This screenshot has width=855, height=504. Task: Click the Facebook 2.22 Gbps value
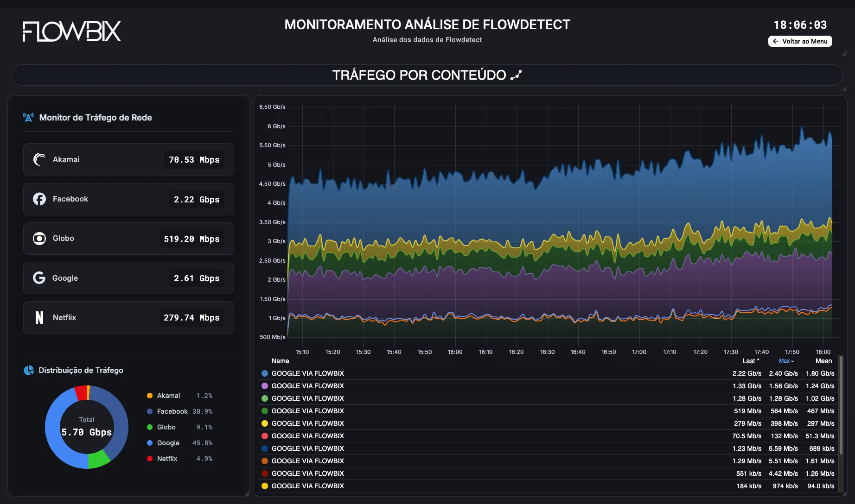click(197, 199)
